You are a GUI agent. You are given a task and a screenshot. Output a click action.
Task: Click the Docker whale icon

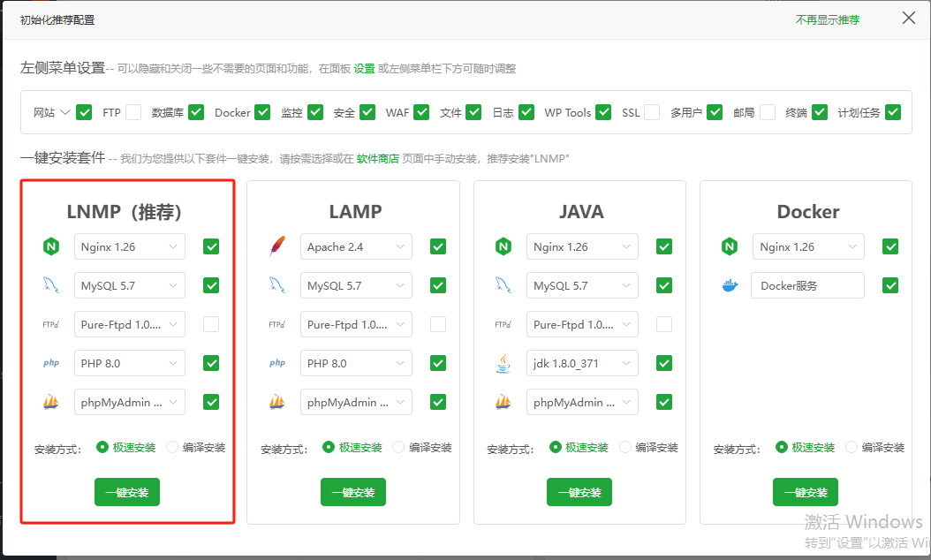729,285
